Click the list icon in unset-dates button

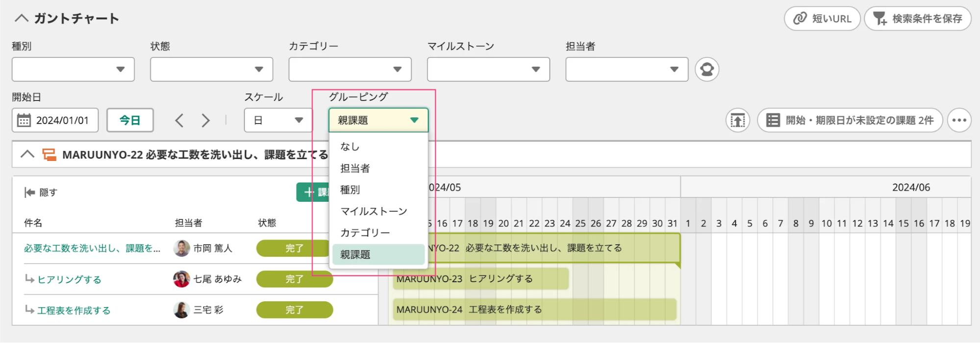[773, 120]
